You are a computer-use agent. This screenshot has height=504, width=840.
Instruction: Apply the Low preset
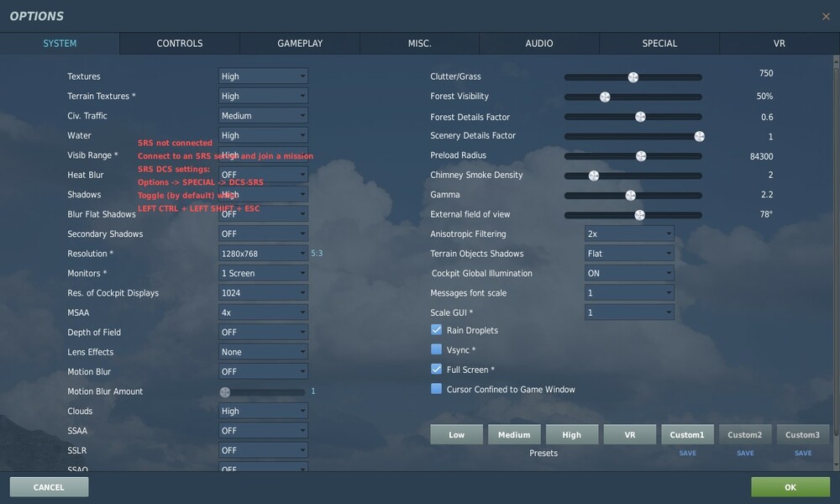pyautogui.click(x=456, y=434)
